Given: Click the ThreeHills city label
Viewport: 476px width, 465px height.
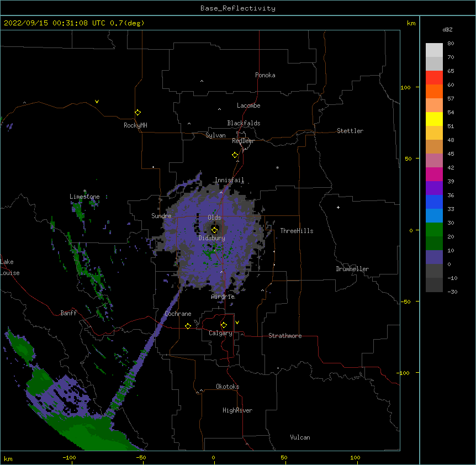Looking at the screenshot, I should (297, 231).
